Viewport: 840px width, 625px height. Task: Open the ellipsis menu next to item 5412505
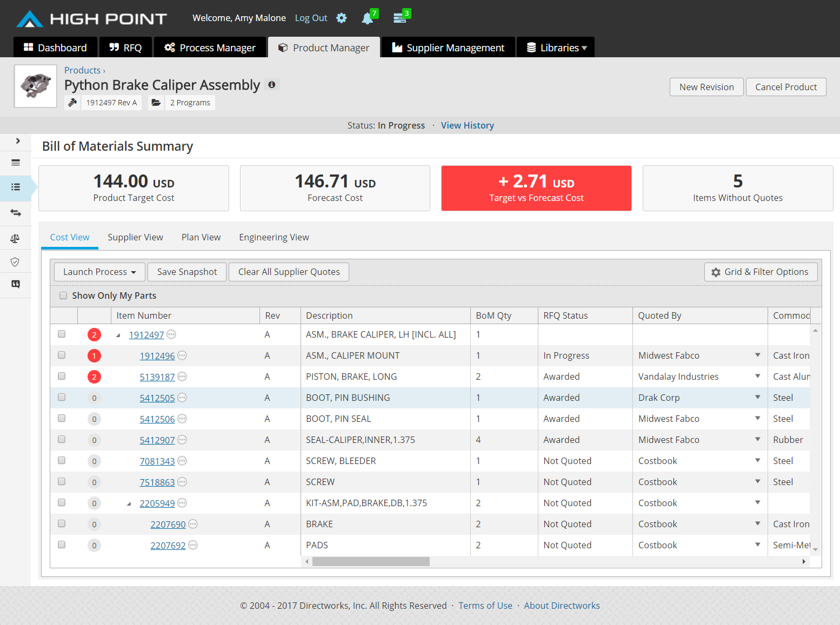[182, 398]
